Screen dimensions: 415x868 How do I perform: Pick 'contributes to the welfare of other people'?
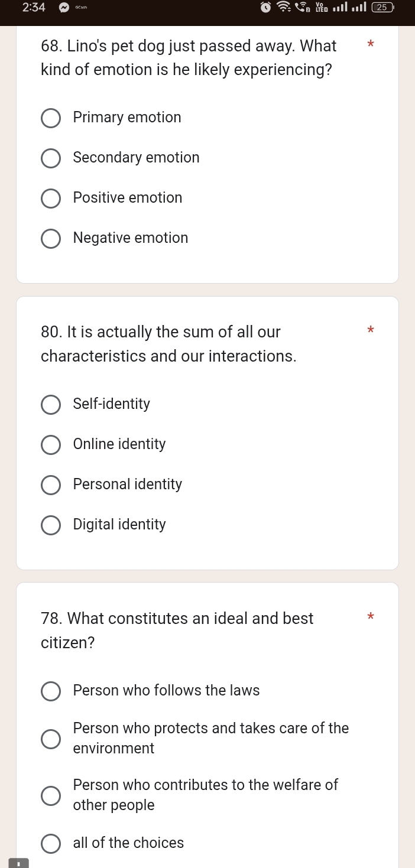tap(51, 795)
